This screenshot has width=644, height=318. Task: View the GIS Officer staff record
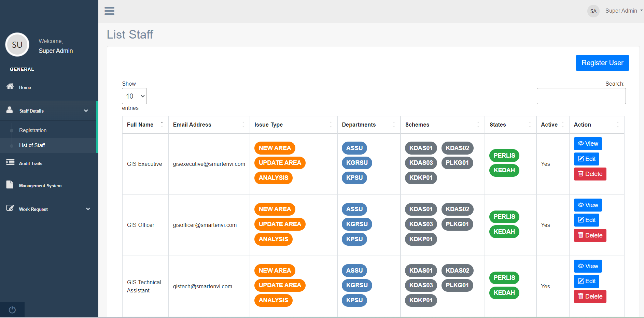pyautogui.click(x=588, y=205)
